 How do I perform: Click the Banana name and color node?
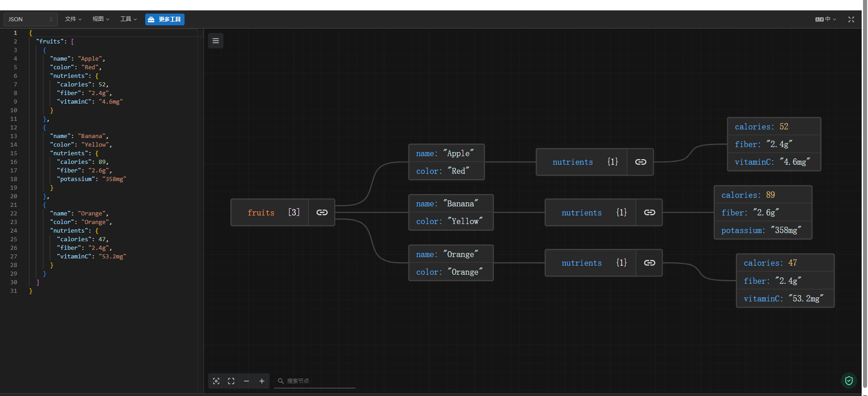tap(451, 212)
